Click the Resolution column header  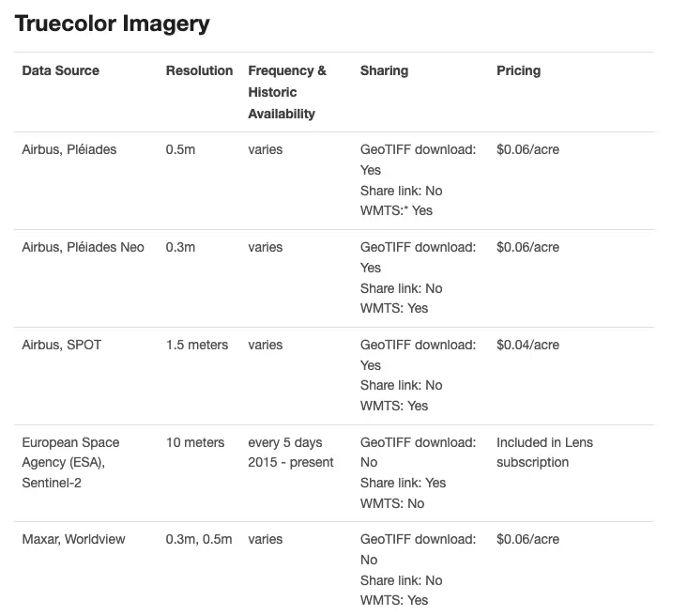tap(199, 70)
